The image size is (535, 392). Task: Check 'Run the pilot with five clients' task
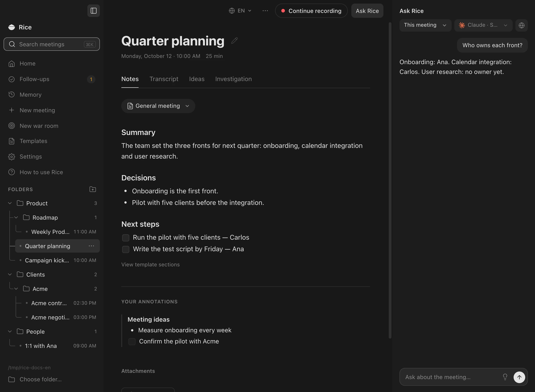(x=126, y=237)
